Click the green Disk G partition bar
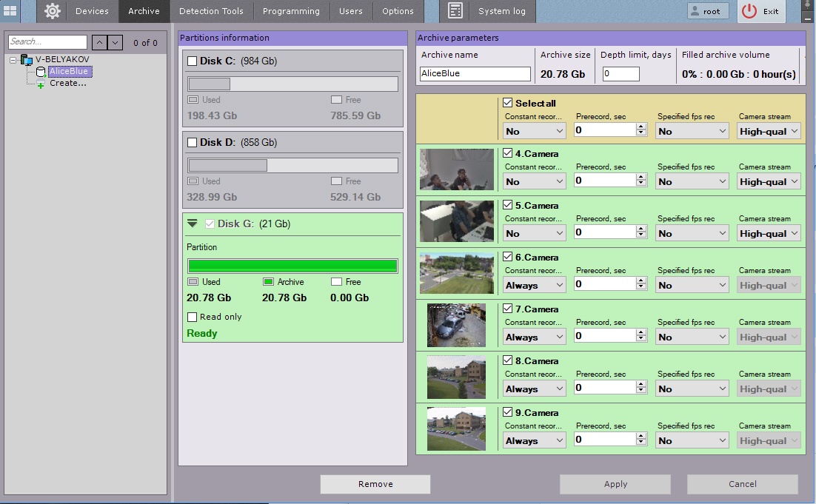The height and width of the screenshot is (504, 816). (x=292, y=266)
